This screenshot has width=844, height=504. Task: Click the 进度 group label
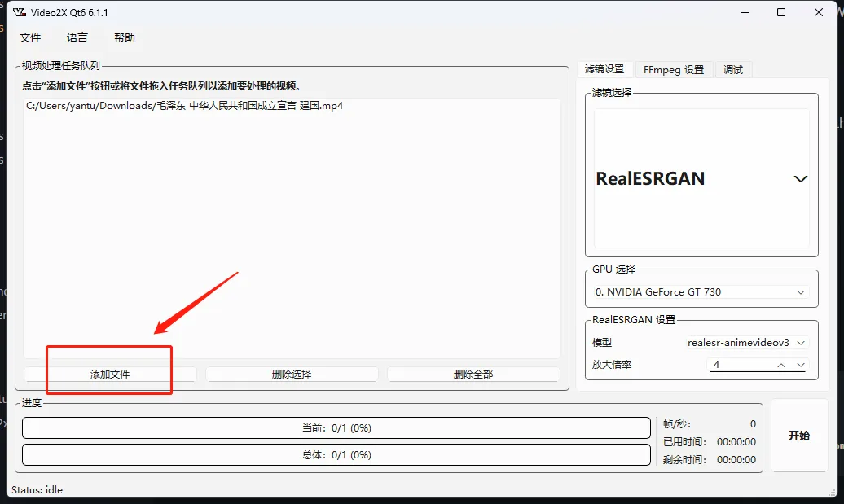[x=32, y=403]
